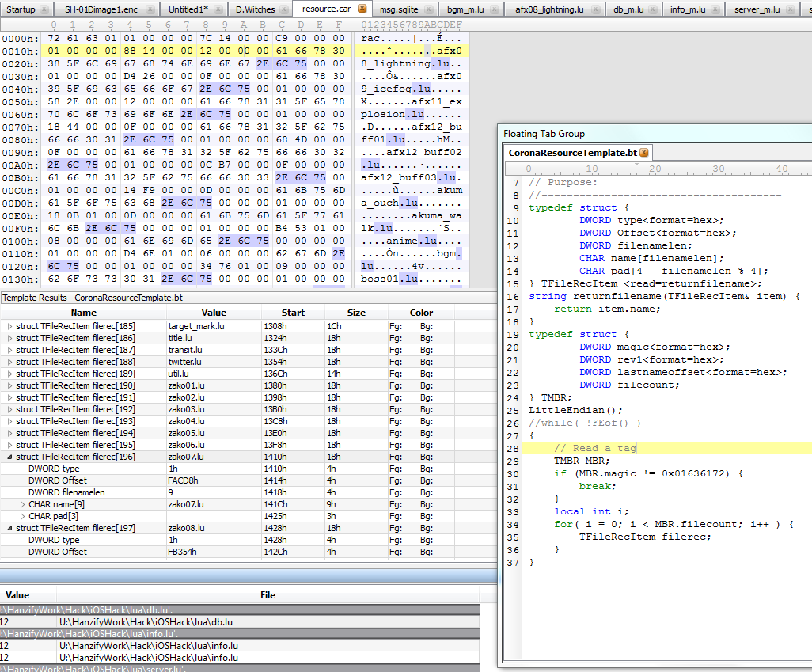Expand CHAR name[9] under filerec[196]

pos(22,504)
